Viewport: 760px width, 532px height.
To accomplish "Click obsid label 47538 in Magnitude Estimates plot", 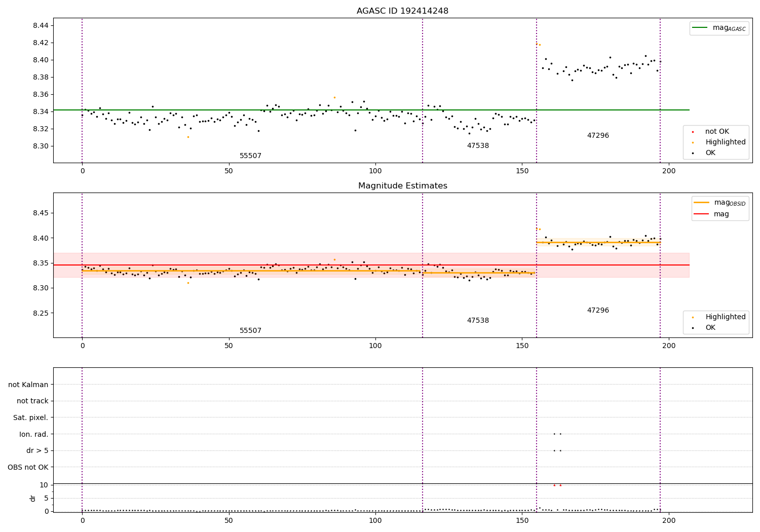I will coord(478,321).
